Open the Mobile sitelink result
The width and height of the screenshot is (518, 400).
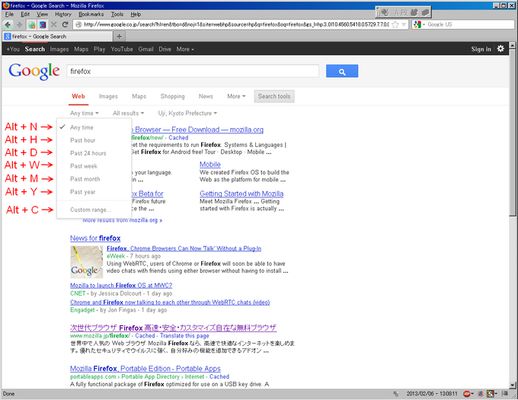pos(210,164)
